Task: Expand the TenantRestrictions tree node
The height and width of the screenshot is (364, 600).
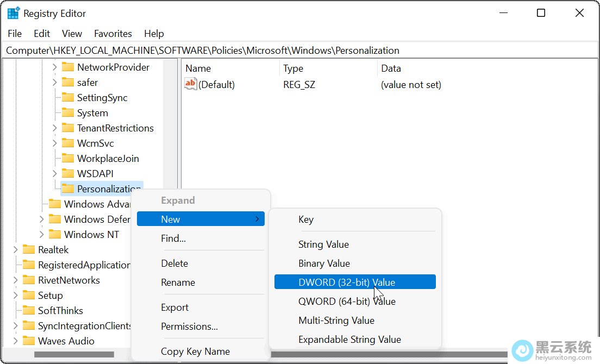Action: [x=55, y=128]
